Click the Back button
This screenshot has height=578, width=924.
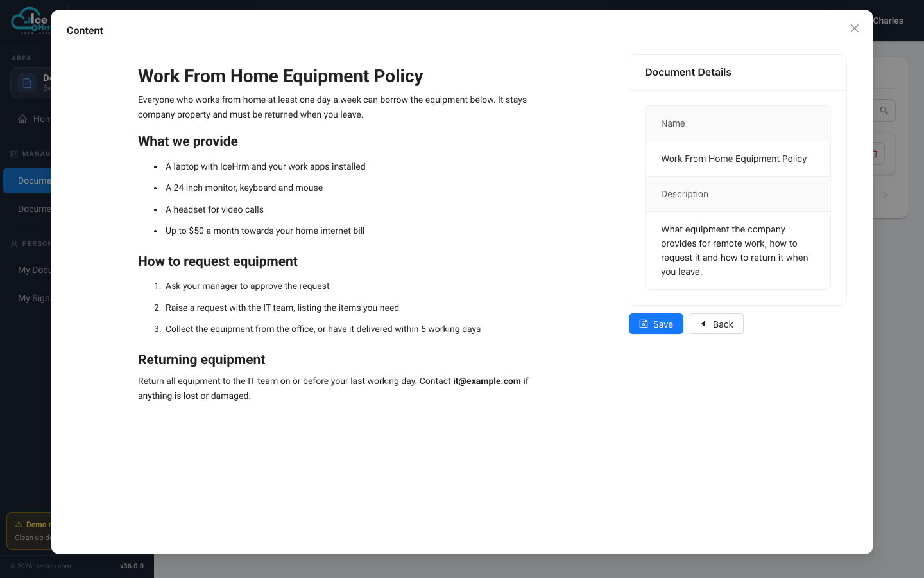pos(716,324)
